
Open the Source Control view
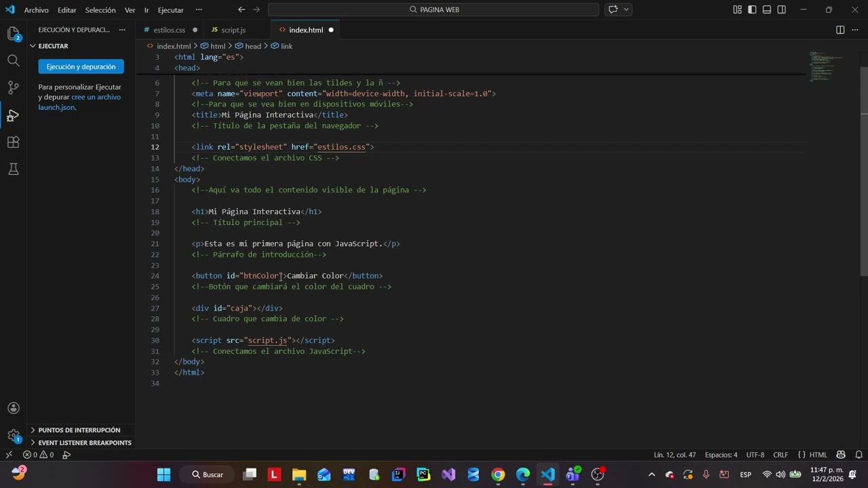pyautogui.click(x=13, y=87)
